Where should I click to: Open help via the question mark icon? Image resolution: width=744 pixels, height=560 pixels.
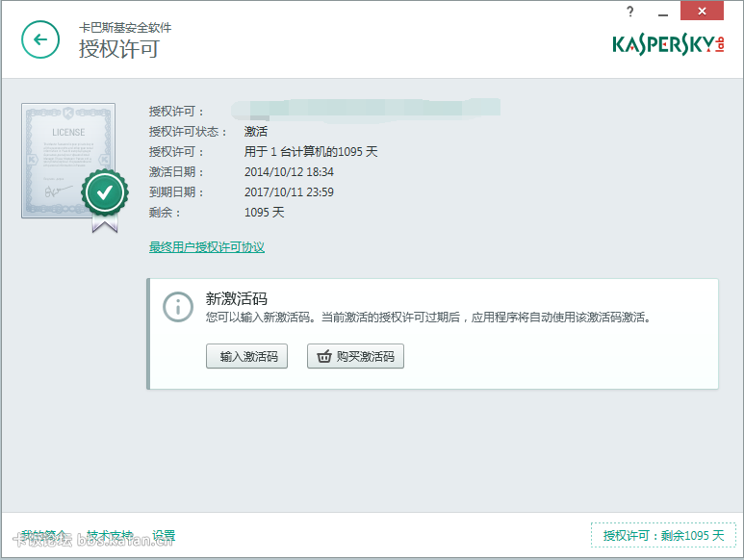[x=630, y=12]
